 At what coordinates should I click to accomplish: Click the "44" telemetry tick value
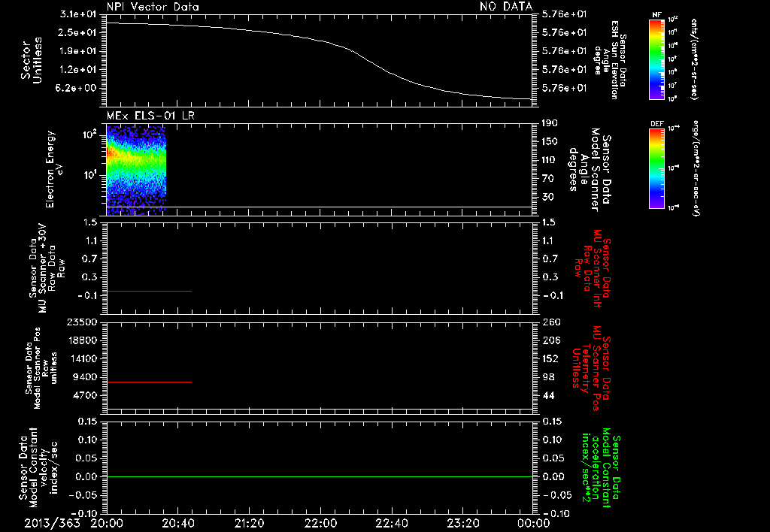coord(548,396)
